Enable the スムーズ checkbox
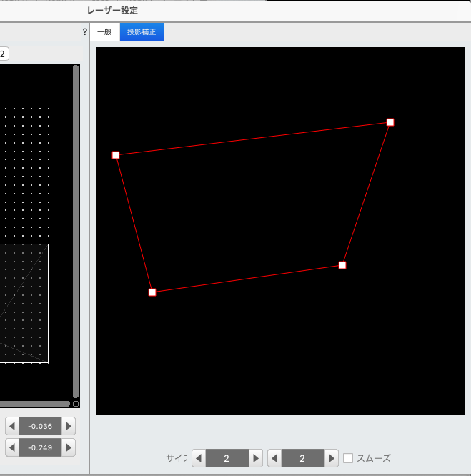The image size is (471, 476). point(348,458)
